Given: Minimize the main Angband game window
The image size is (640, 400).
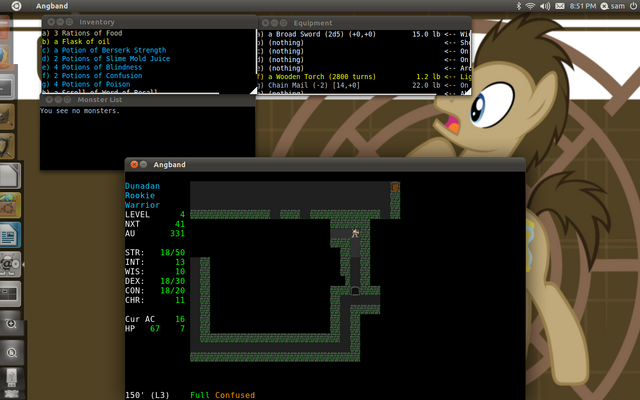Looking at the screenshot, I should pos(143,164).
